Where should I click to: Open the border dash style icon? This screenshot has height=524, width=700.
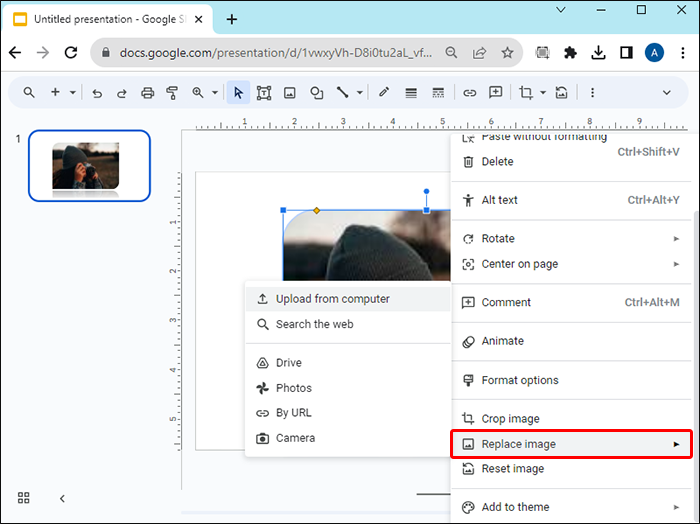coord(438,93)
